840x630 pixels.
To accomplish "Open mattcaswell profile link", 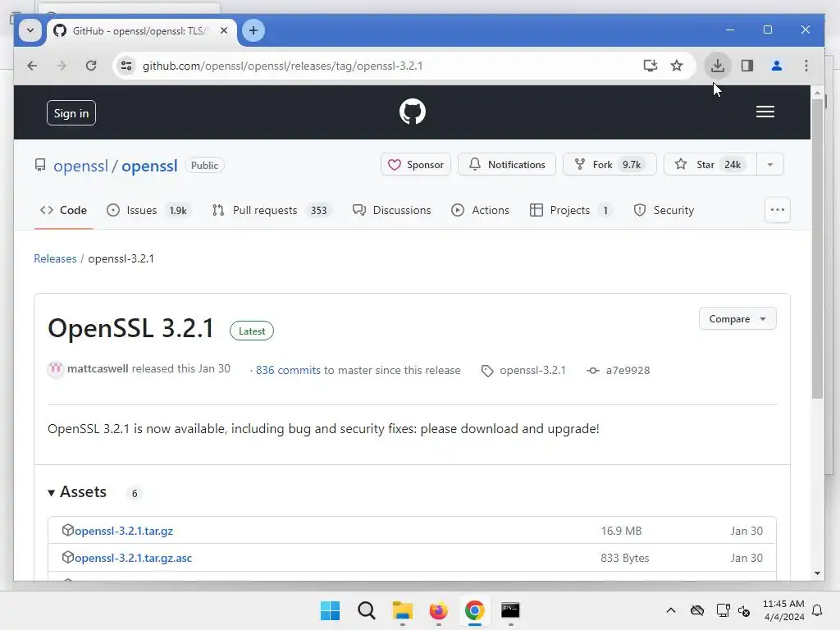I will point(98,369).
